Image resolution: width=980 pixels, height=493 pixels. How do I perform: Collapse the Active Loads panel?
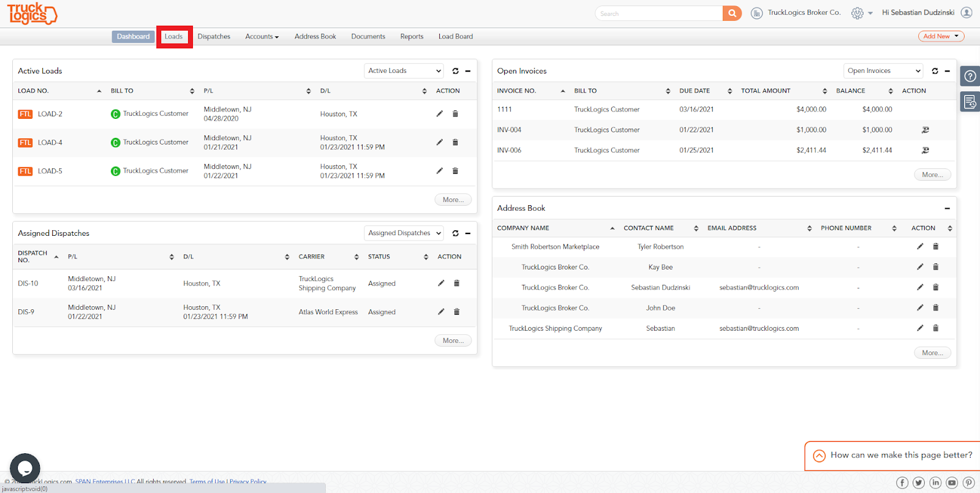[468, 71]
